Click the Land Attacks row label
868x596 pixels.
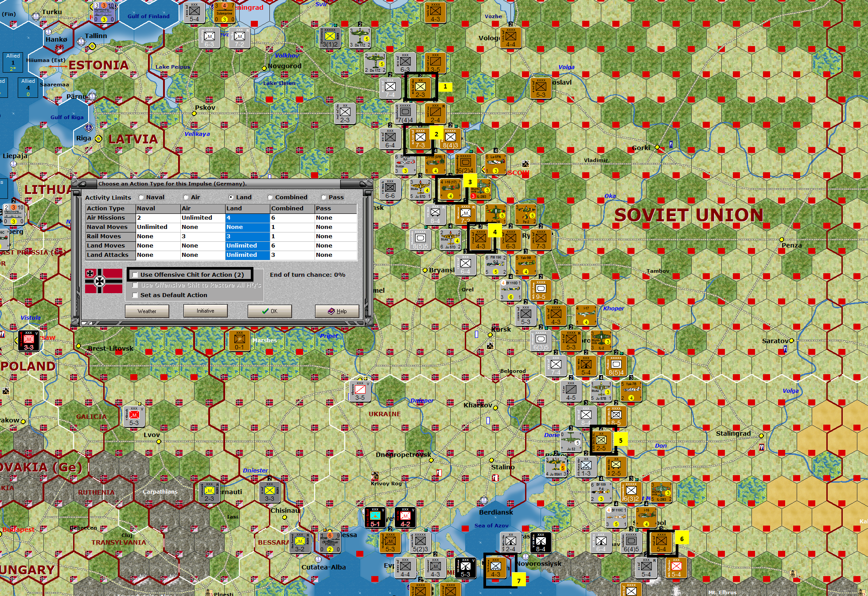click(x=111, y=255)
